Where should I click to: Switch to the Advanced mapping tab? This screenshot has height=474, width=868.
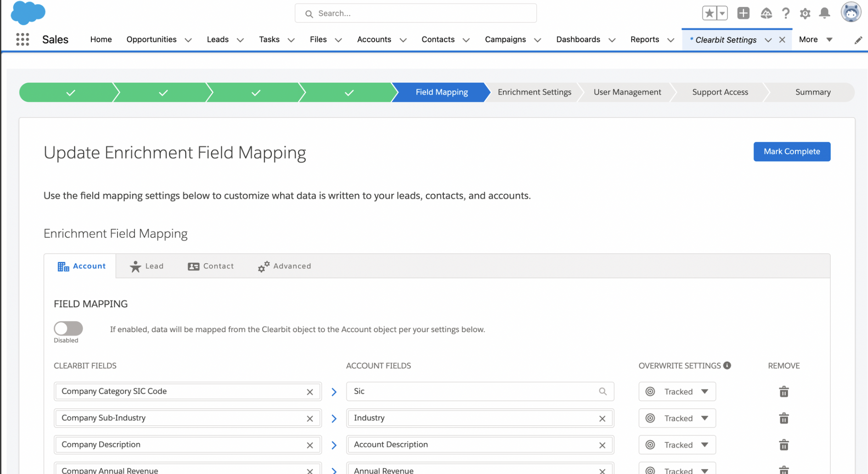(x=285, y=266)
